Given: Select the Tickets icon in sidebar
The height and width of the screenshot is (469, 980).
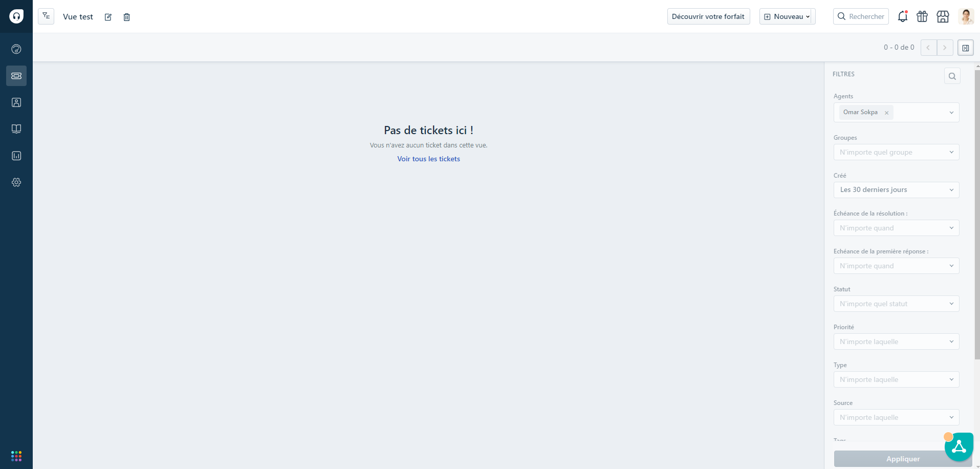Looking at the screenshot, I should 16,76.
